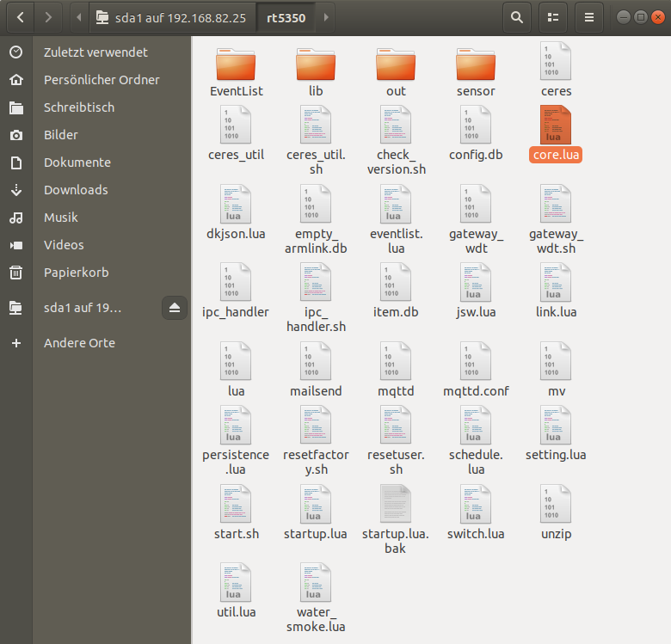Image resolution: width=671 pixels, height=644 pixels.
Task: Open Downloads in the sidebar
Action: [76, 190]
